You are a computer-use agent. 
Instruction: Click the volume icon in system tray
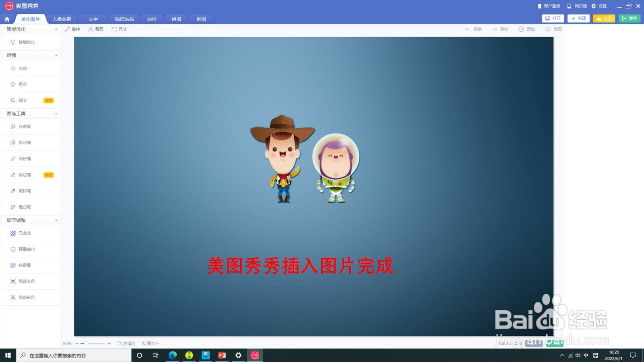[578, 356]
